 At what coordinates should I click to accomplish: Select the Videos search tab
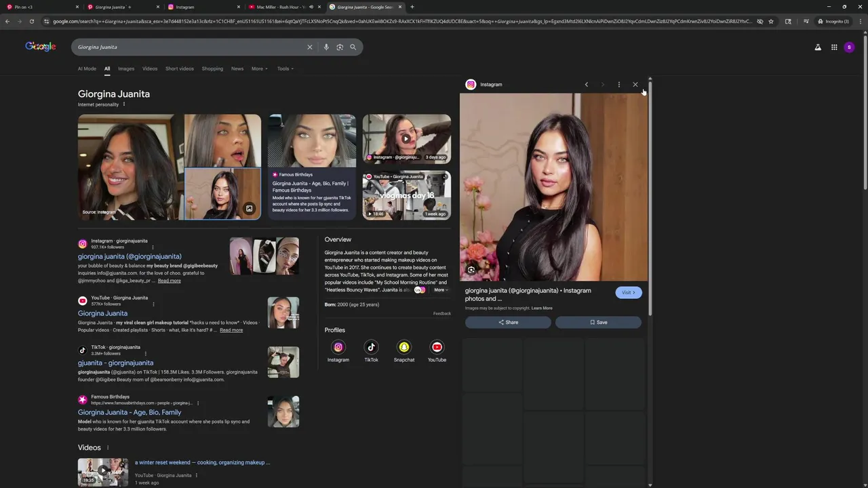(150, 68)
